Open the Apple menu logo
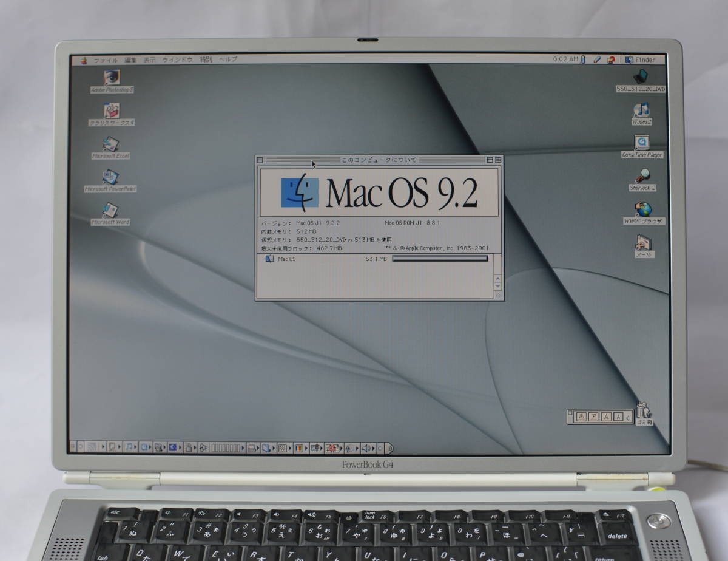Image resolution: width=728 pixels, height=561 pixels. pos(84,60)
